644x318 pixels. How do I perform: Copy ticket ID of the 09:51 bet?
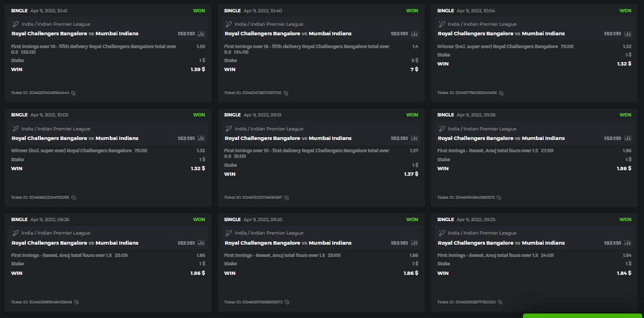click(x=287, y=198)
